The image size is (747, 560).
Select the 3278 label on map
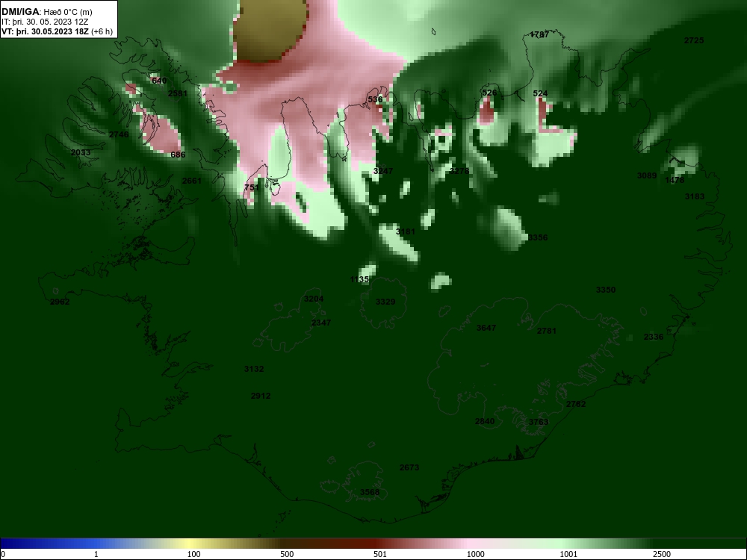[459, 171]
